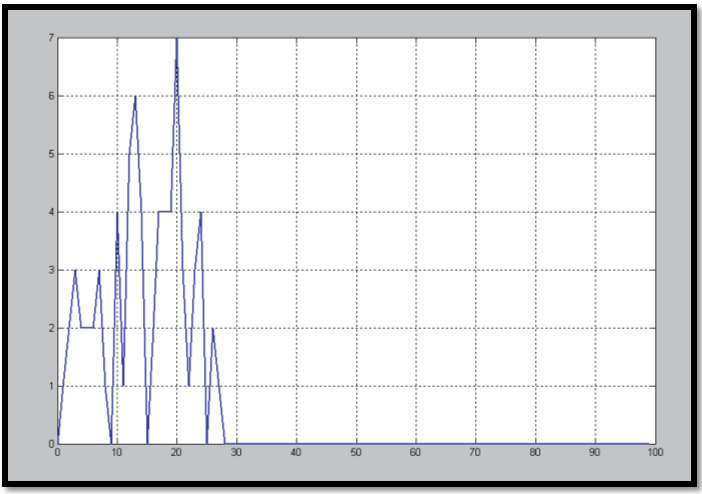The image size is (702, 494).
Task: Click the first small peak at value 3
Action: click(75, 270)
